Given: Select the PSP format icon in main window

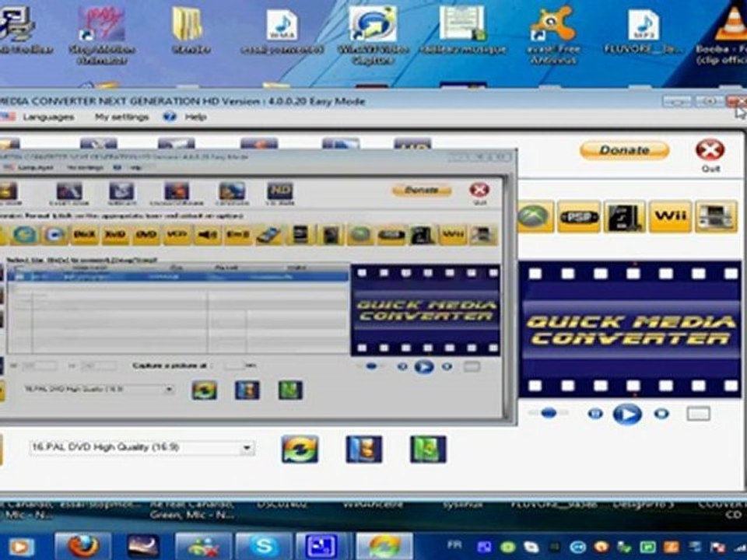Looking at the screenshot, I should coord(579,217).
